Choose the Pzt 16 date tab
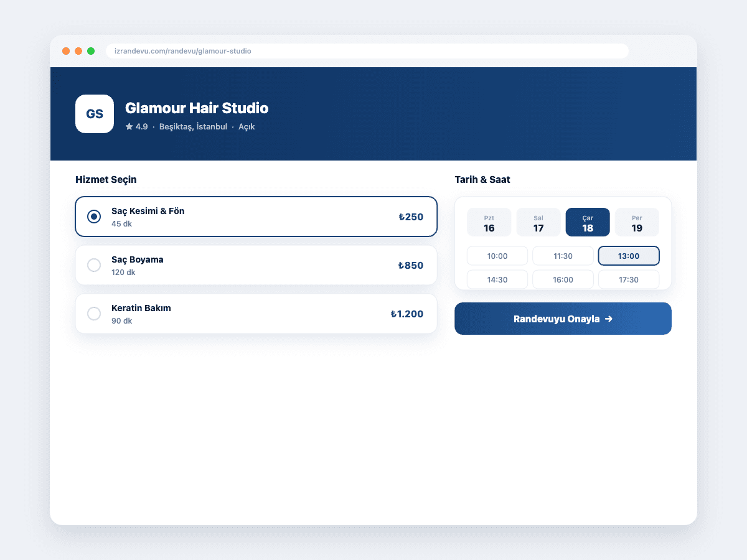747x560 pixels. click(x=489, y=222)
